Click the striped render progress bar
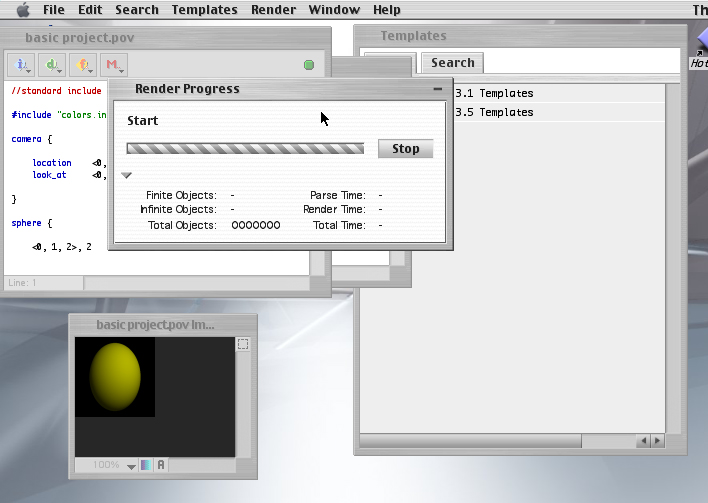This screenshot has width=708, height=503. [x=245, y=149]
